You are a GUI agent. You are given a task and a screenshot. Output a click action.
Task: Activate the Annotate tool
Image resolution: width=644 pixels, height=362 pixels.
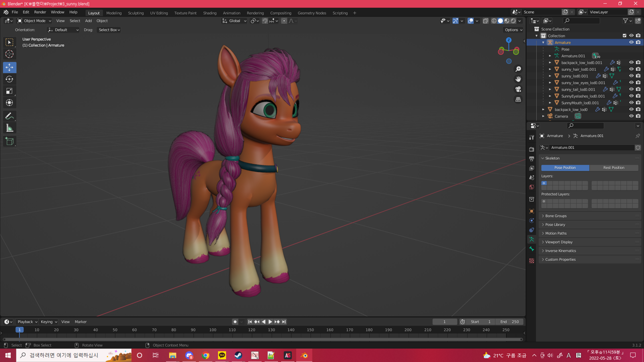[9, 116]
